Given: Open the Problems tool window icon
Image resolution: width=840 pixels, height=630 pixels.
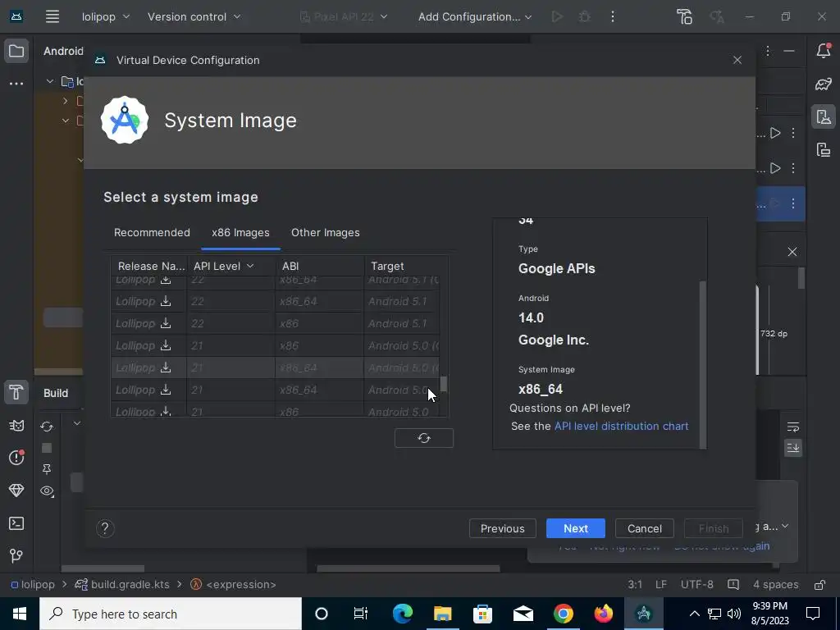Looking at the screenshot, I should coord(16,458).
